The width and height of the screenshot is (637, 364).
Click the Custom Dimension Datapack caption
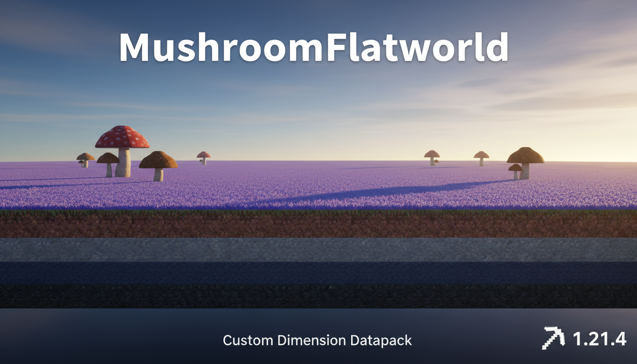[x=317, y=340]
